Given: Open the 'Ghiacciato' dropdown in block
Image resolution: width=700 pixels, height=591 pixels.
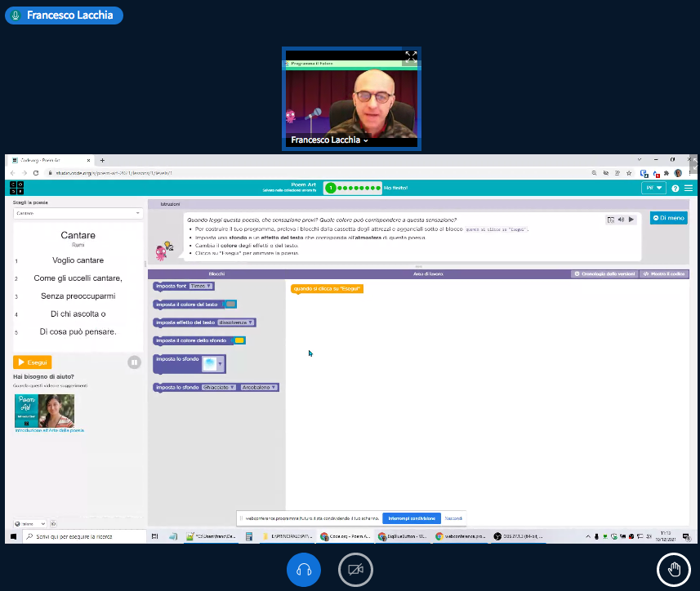Looking at the screenshot, I should click(x=218, y=387).
